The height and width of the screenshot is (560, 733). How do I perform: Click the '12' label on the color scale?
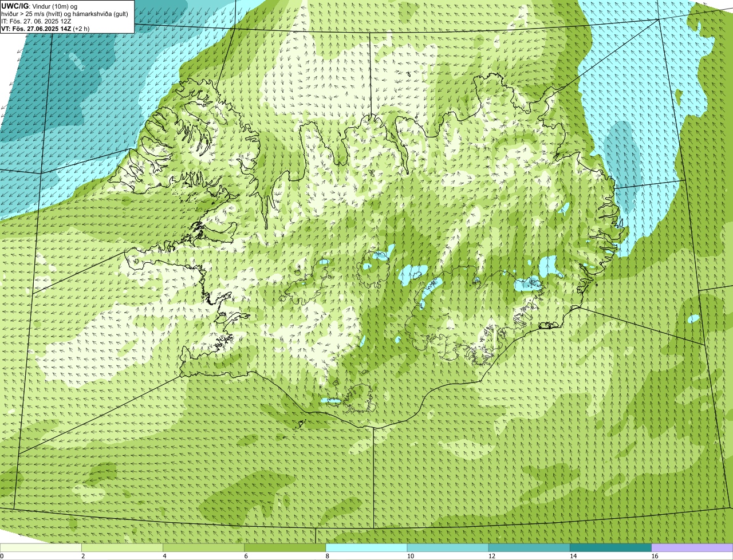pos(491,556)
